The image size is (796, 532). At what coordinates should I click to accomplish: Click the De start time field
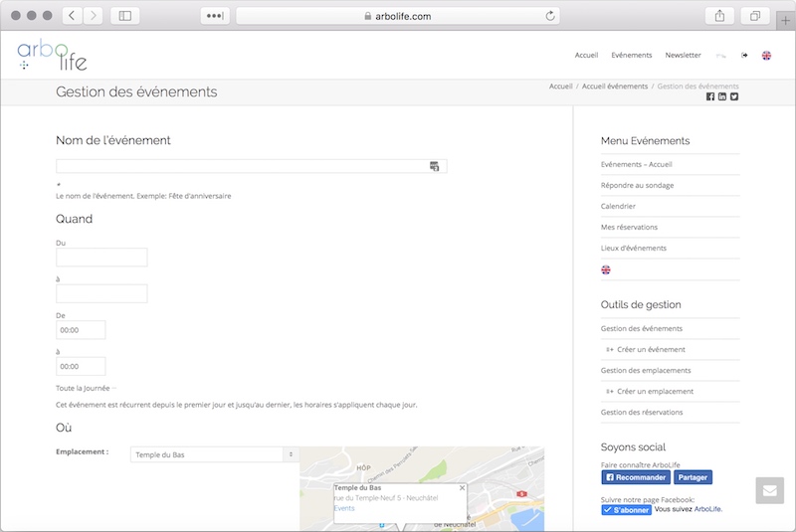(81, 330)
